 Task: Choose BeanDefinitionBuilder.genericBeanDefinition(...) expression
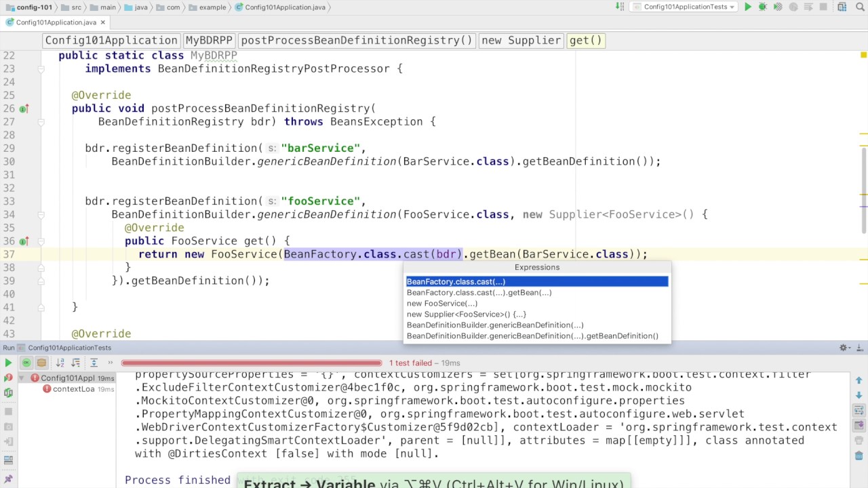point(537,325)
